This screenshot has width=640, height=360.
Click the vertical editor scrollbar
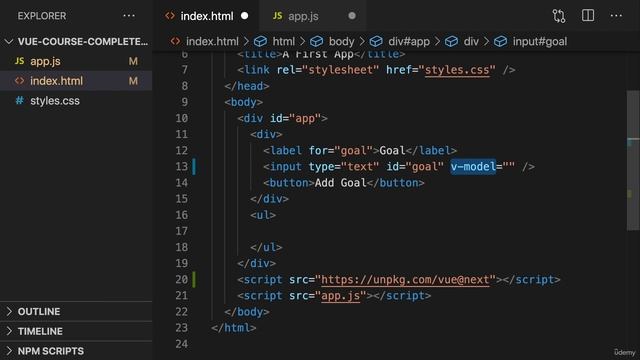(633, 160)
